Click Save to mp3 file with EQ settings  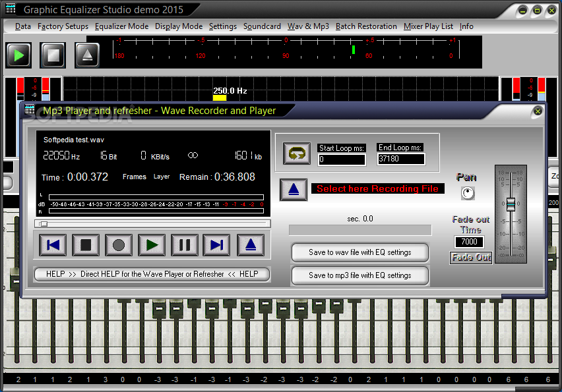tap(360, 275)
